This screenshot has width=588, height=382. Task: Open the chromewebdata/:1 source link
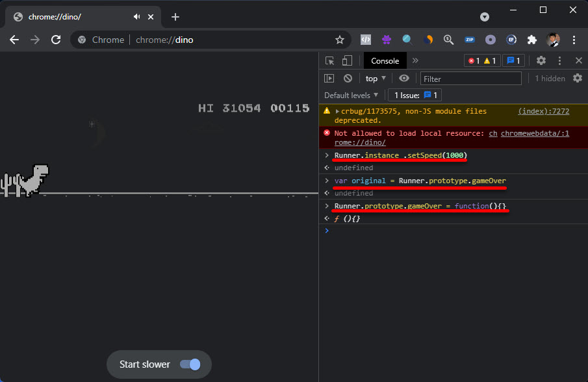point(535,133)
